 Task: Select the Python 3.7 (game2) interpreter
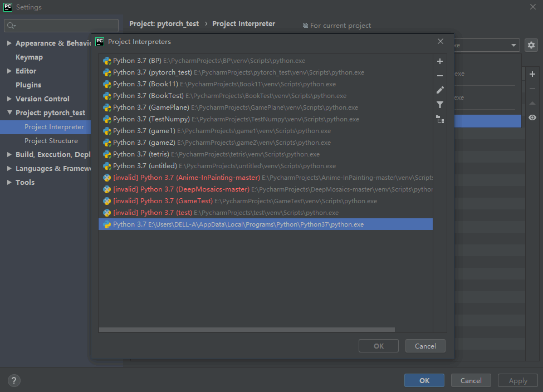click(x=266, y=143)
